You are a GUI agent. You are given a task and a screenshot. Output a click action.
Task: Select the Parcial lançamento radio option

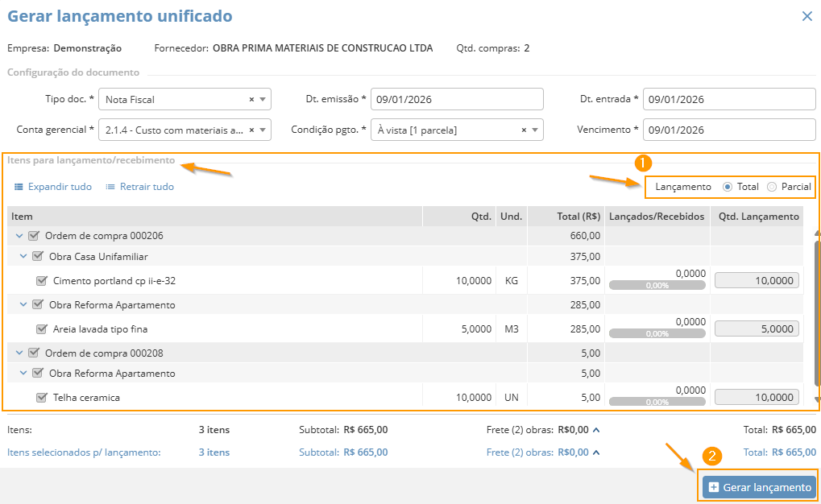coord(772,187)
